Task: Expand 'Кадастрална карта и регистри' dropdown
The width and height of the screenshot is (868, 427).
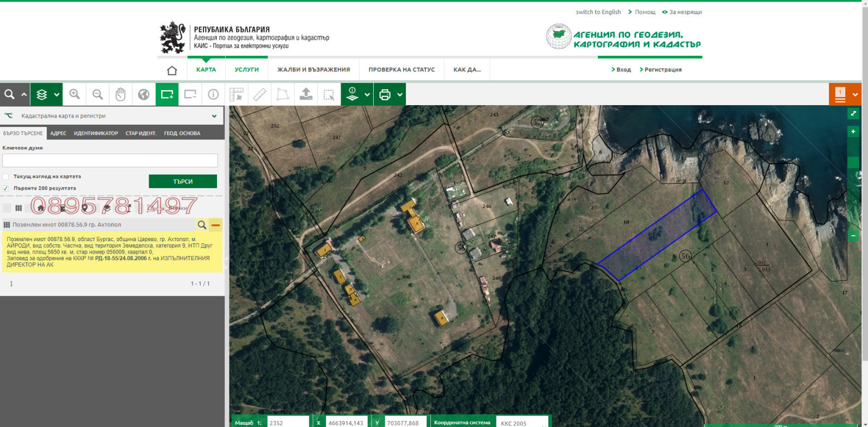Action: tap(214, 116)
